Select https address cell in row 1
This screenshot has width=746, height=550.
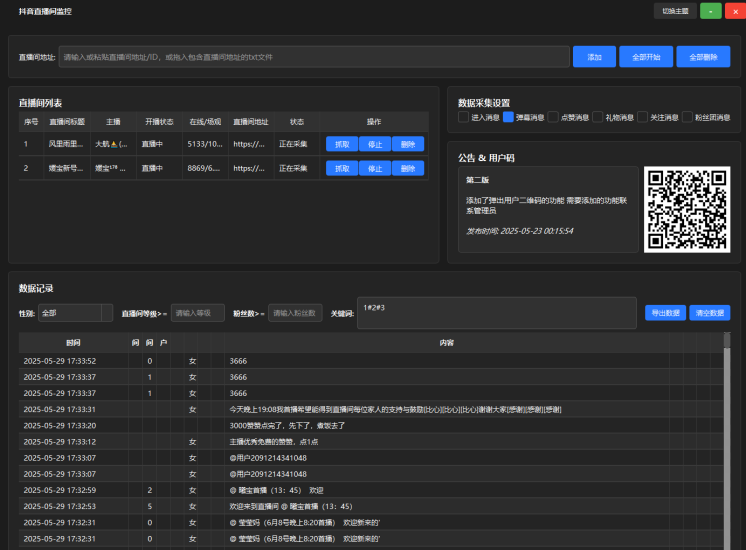click(x=251, y=144)
